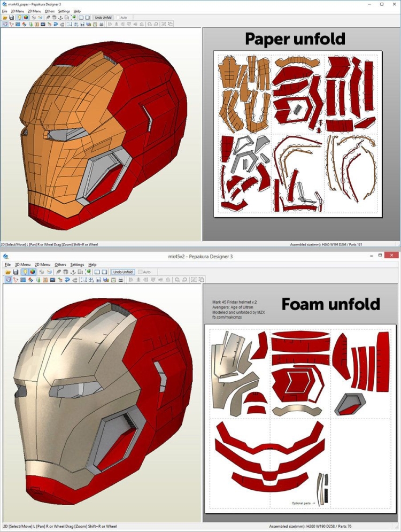Click the open-folder icon in mark45_paper window
Image resolution: width=401 pixels, height=532 pixels.
[5, 18]
